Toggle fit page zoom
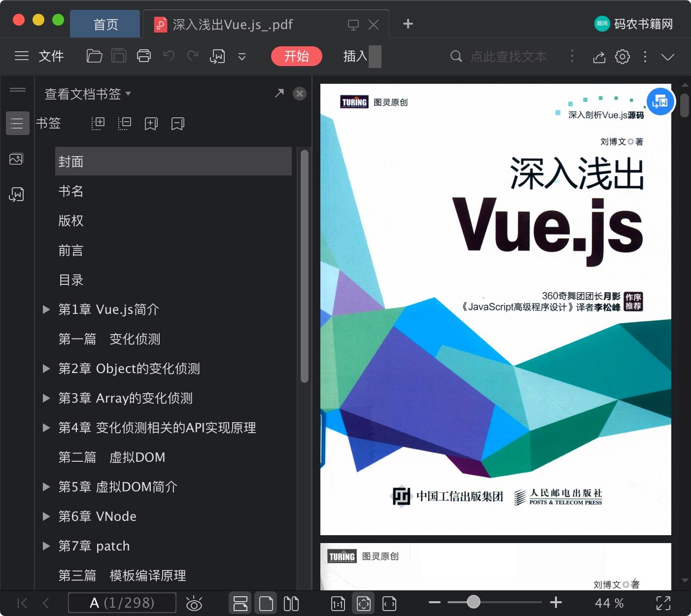This screenshot has height=616, width=691. [x=364, y=603]
